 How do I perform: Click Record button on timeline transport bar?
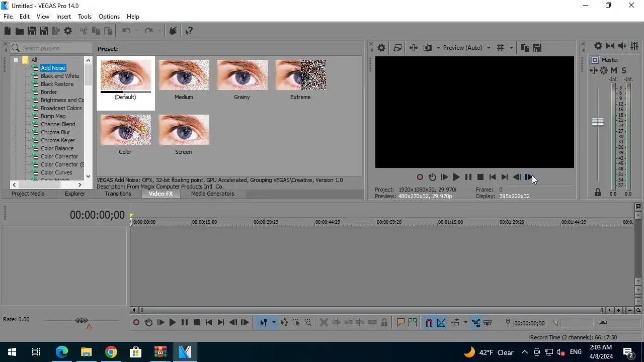pos(136,323)
